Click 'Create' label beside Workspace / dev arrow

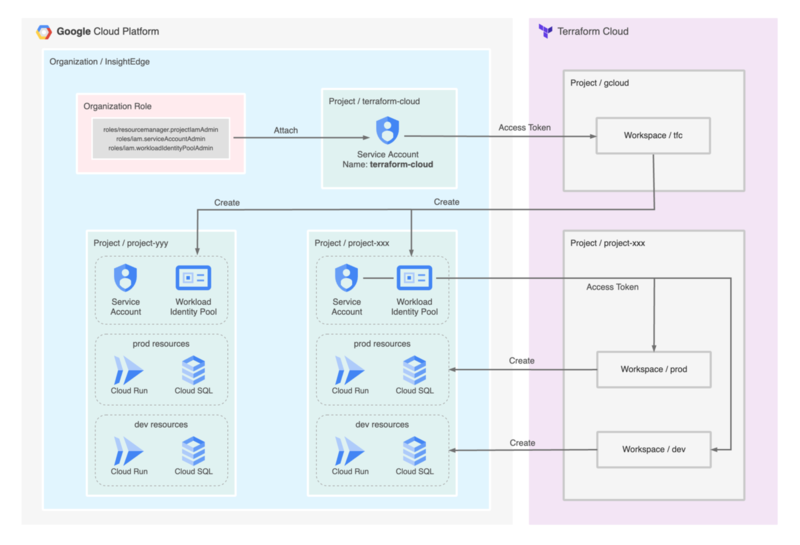522,443
